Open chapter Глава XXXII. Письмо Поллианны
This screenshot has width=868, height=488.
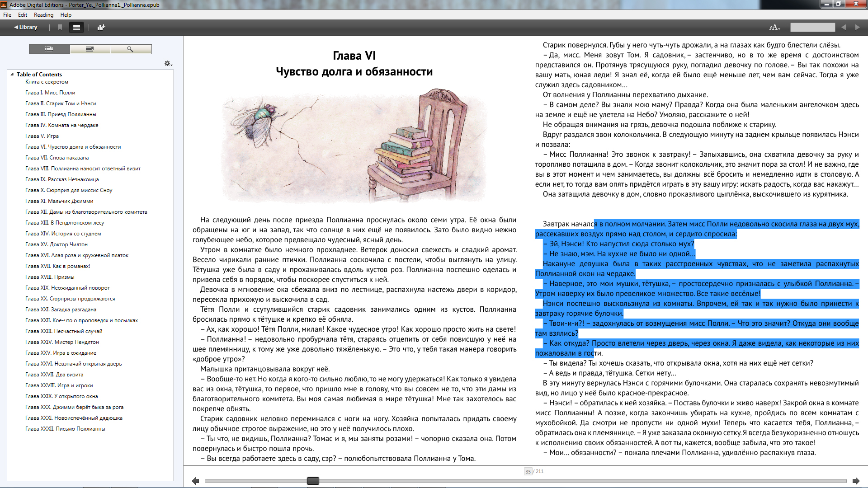coord(65,429)
